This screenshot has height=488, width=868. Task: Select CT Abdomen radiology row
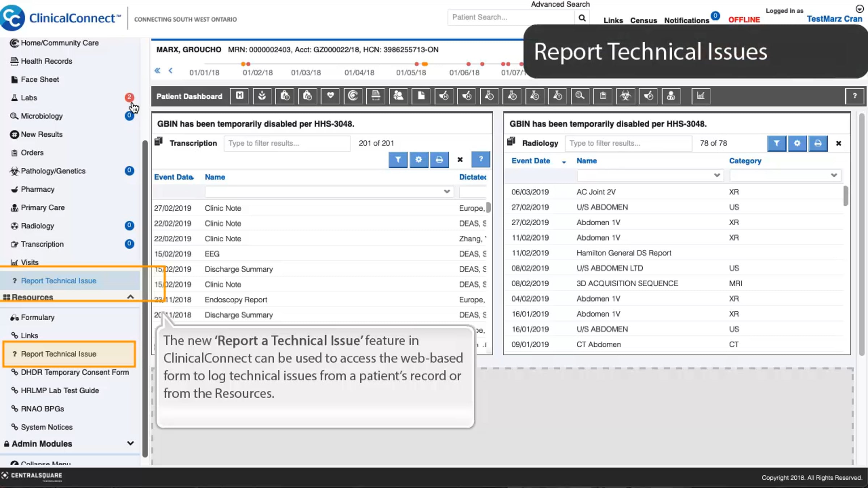coord(674,344)
